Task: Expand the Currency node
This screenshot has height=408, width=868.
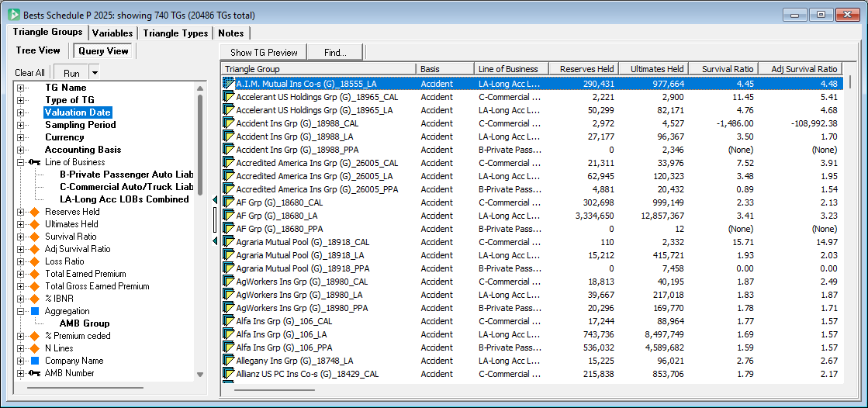Action: pyautogui.click(x=21, y=137)
